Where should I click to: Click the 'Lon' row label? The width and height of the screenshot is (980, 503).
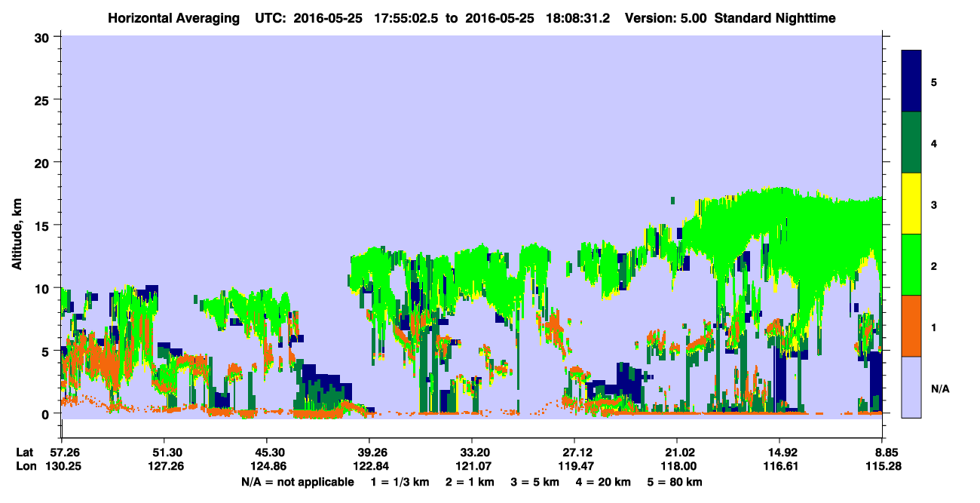[x=25, y=466]
